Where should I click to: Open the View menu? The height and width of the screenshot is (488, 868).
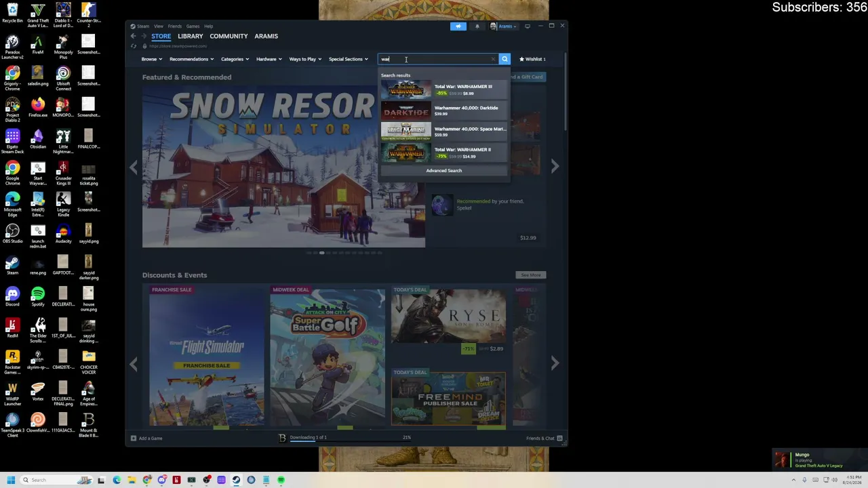pyautogui.click(x=158, y=26)
